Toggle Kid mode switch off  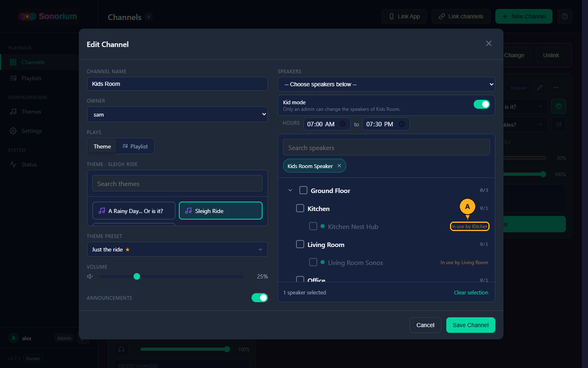pos(482,104)
